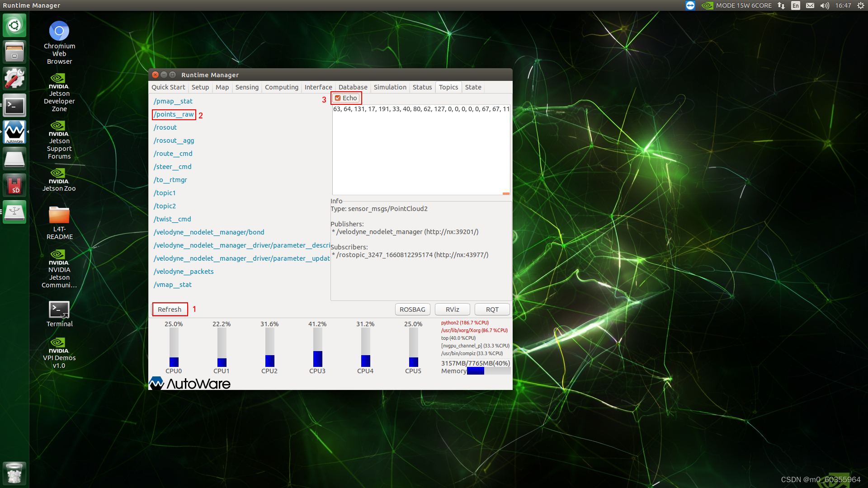Open Chromium Web Browser desktop icon

[x=59, y=31]
